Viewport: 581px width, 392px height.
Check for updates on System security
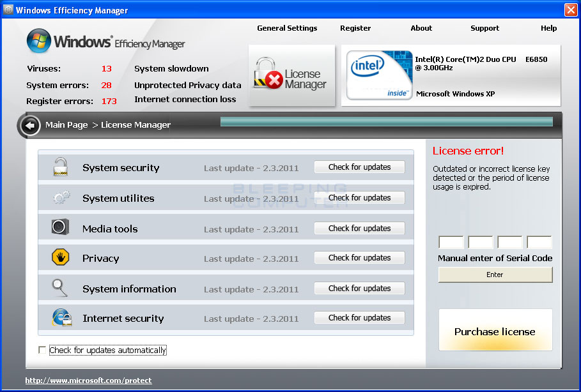coord(359,167)
